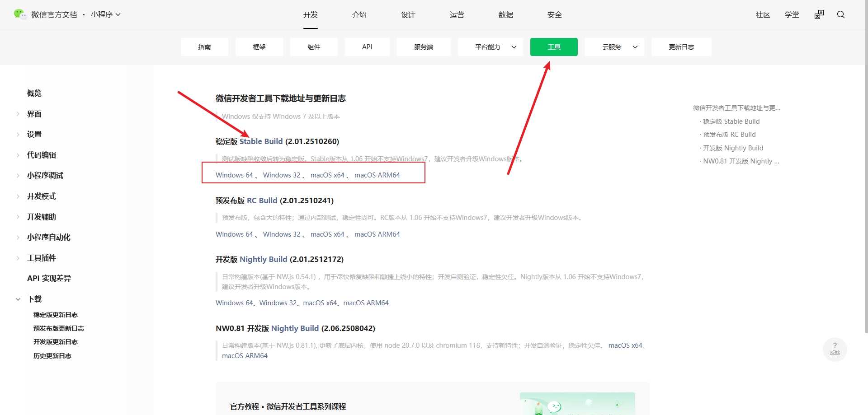868x415 pixels.
Task: Switch to the 开发 top tab
Action: (311, 14)
